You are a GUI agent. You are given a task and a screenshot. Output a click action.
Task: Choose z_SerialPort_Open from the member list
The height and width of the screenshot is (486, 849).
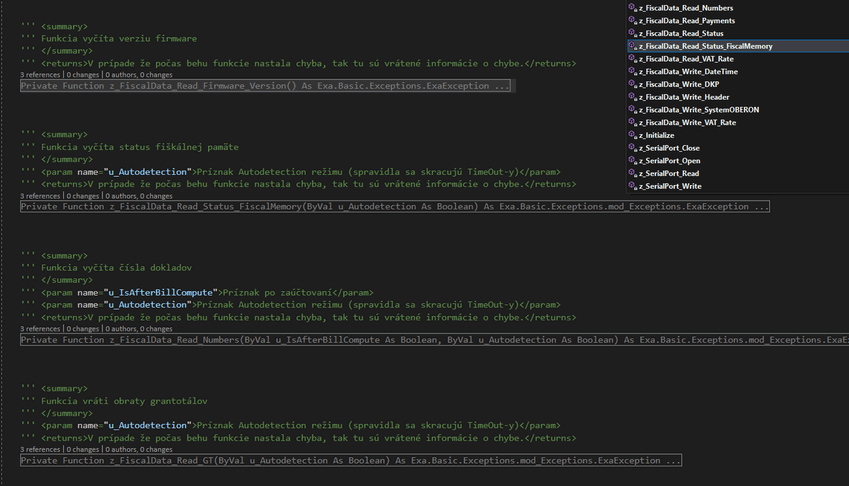pos(670,161)
